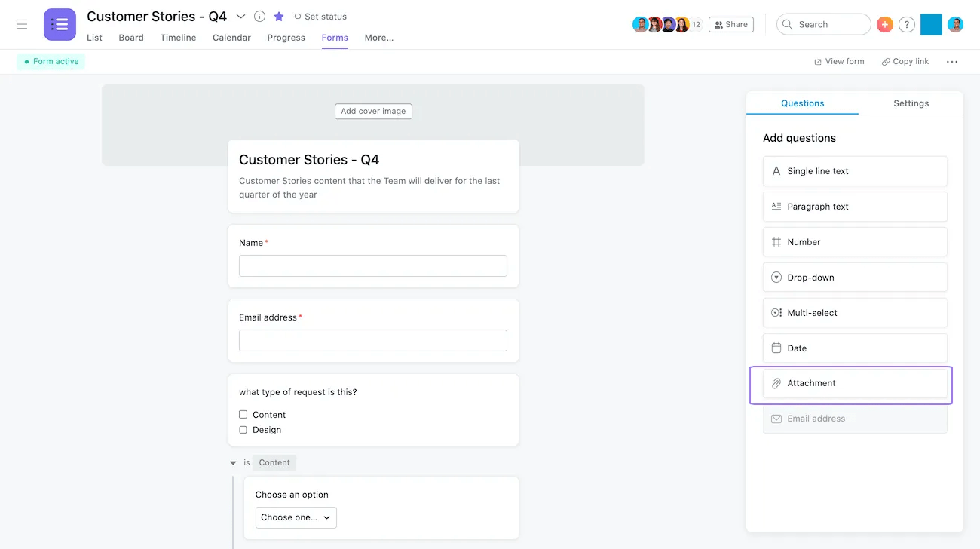Open the help question mark icon

click(x=907, y=24)
